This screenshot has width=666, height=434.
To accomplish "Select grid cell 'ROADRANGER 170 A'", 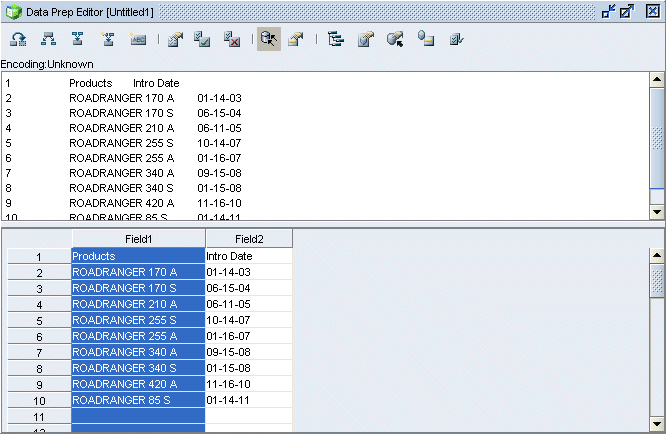I will 138,272.
